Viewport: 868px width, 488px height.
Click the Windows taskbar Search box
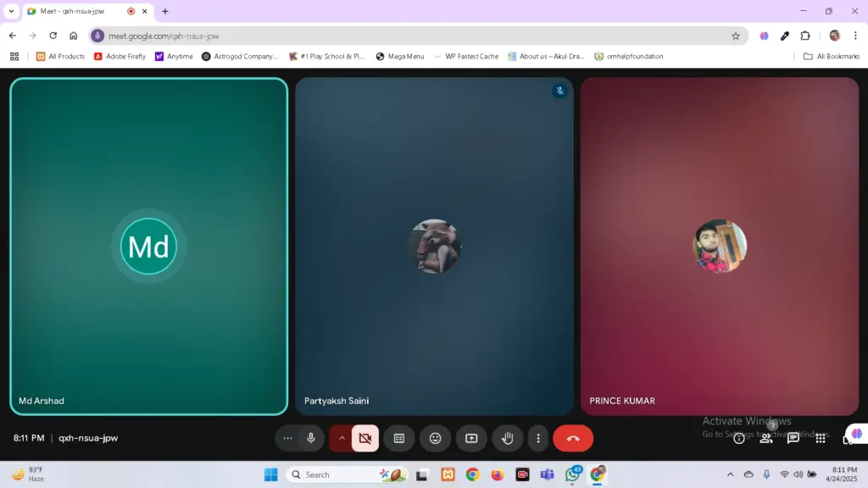click(x=348, y=474)
